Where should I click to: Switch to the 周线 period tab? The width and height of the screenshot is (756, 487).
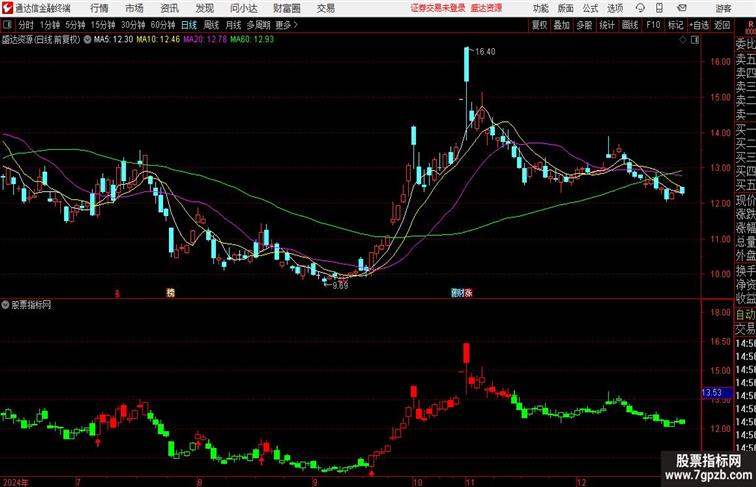pyautogui.click(x=211, y=25)
